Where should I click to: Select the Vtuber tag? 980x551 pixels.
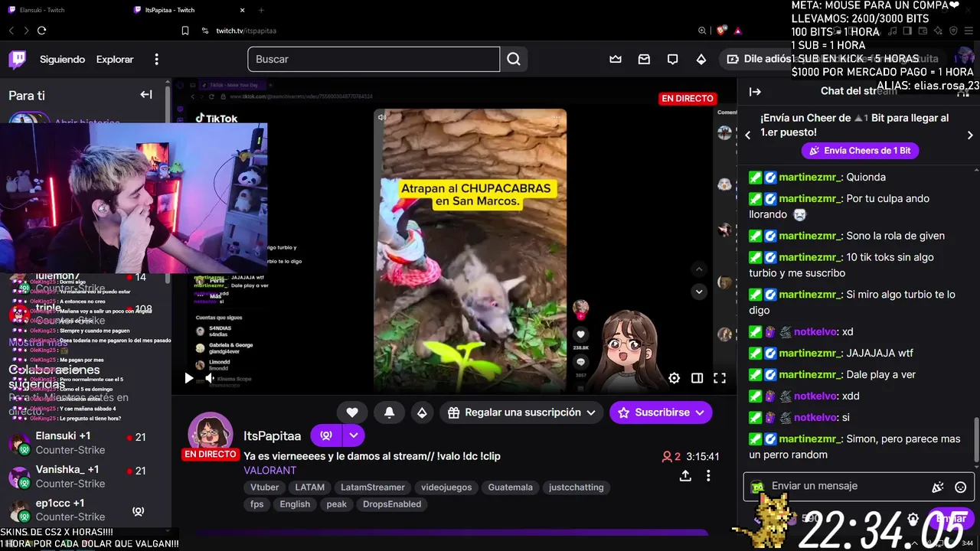click(265, 487)
